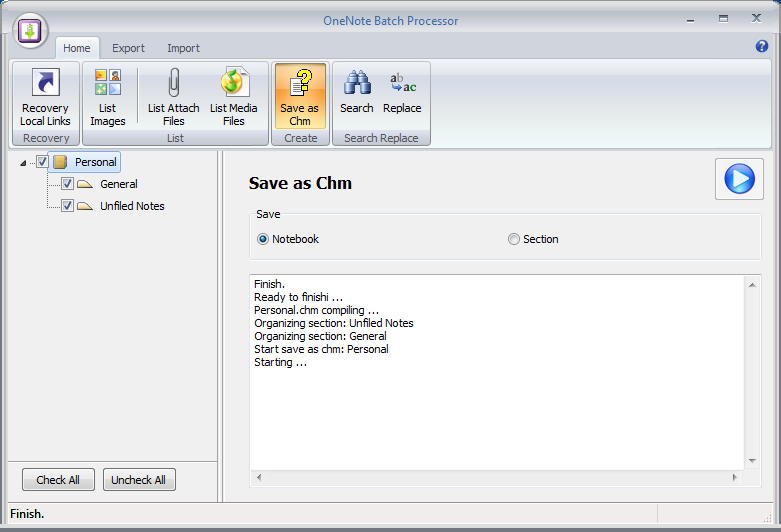Click the Check All button
This screenshot has height=532, width=781.
click(x=58, y=480)
